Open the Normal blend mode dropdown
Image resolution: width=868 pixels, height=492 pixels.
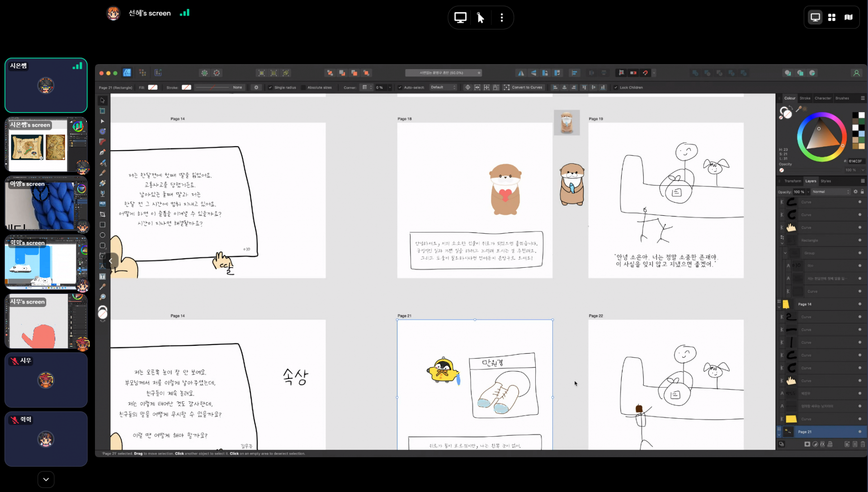[831, 192]
